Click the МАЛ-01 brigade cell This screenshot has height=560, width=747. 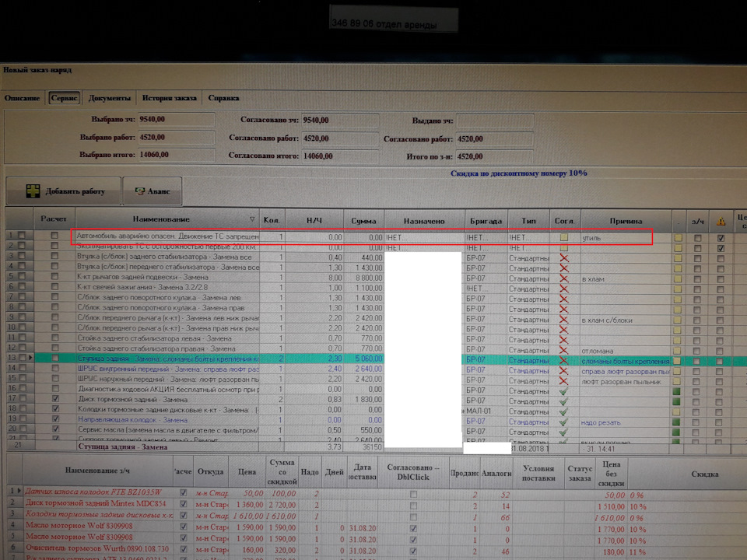pyautogui.click(x=486, y=411)
